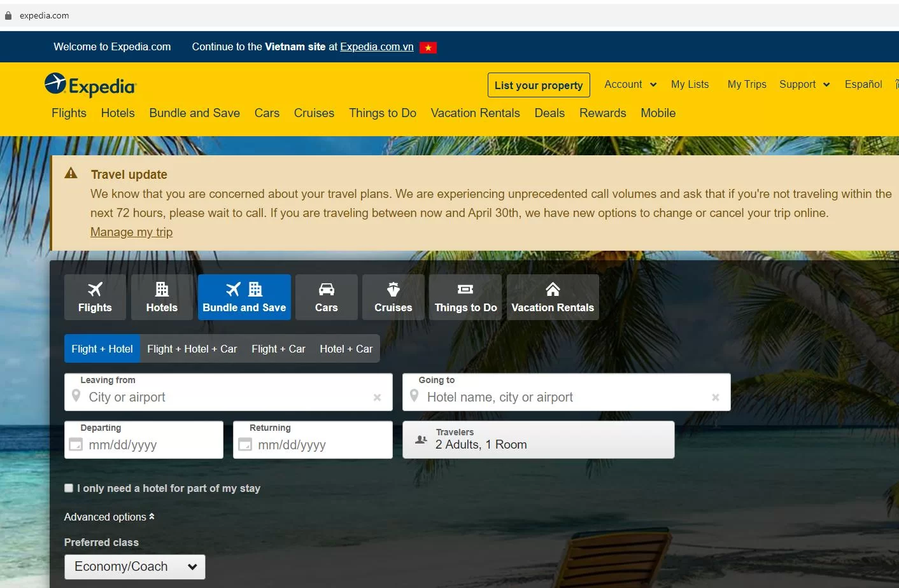This screenshot has width=899, height=588.
Task: Click the List your property button
Action: tap(539, 85)
